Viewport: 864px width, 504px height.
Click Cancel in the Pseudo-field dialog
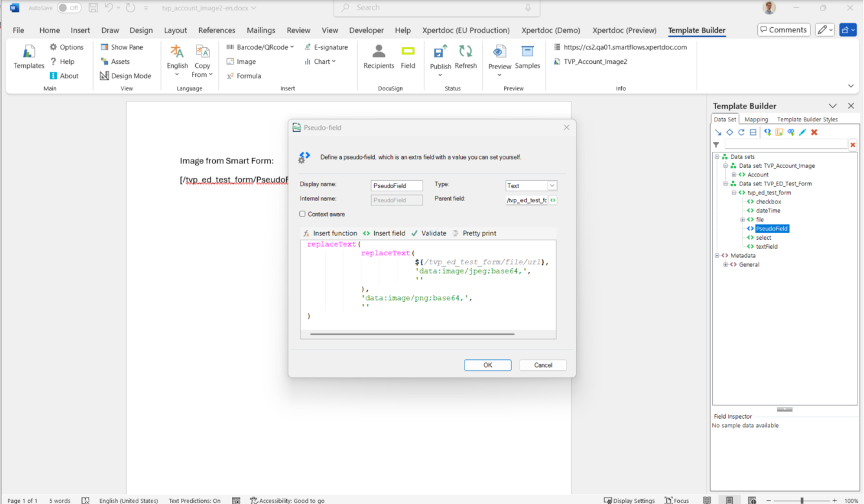543,365
